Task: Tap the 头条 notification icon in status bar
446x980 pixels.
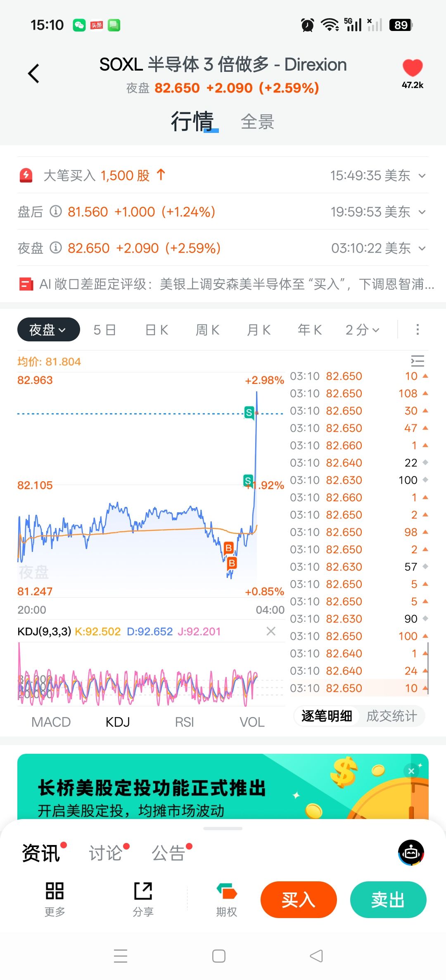Action: (97, 25)
